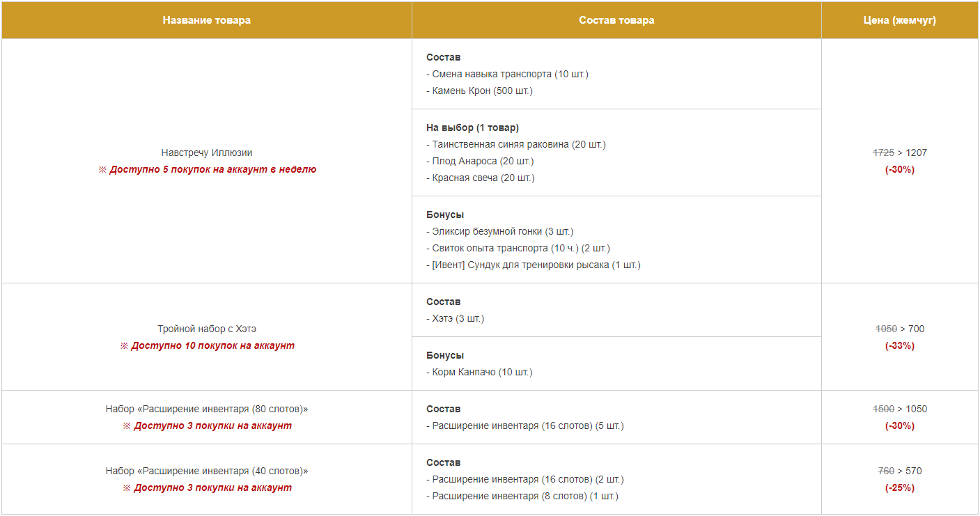The width and height of the screenshot is (980, 516).
Task: Click 'Корм Канпачо (10 шт.)' line
Action: tap(479, 372)
